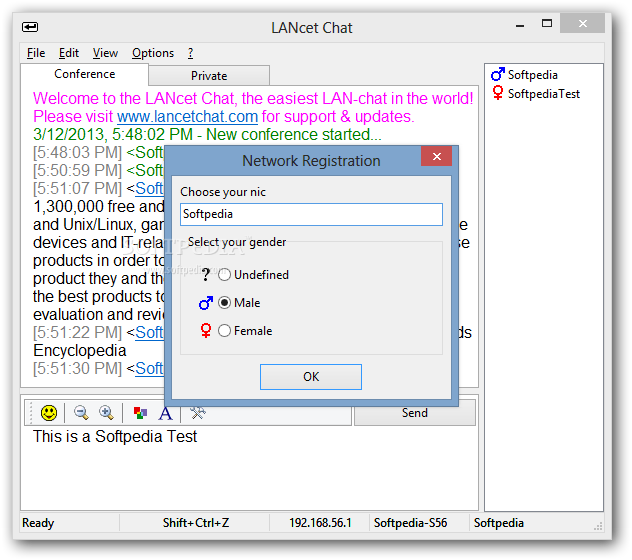Open the ? help menu
632x560 pixels.
coord(190,53)
